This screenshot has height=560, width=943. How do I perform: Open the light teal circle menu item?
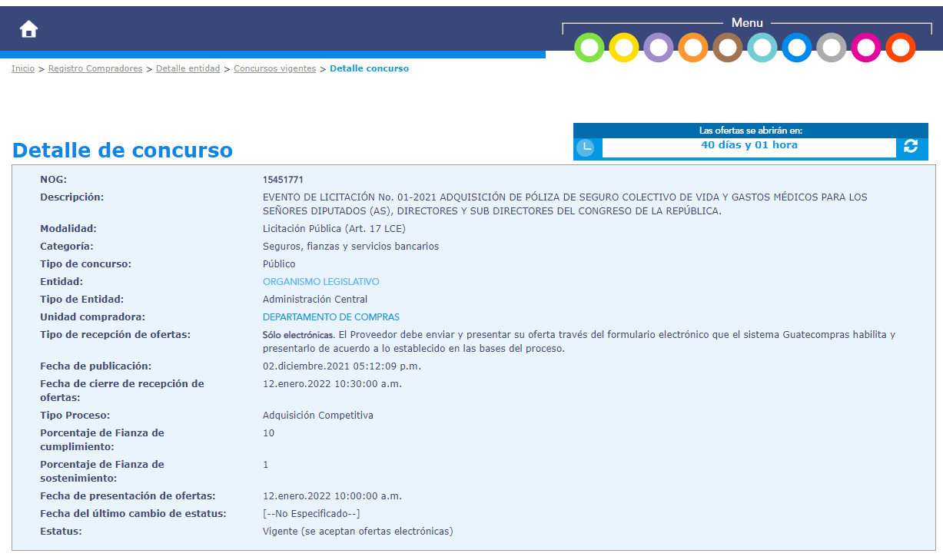762,48
